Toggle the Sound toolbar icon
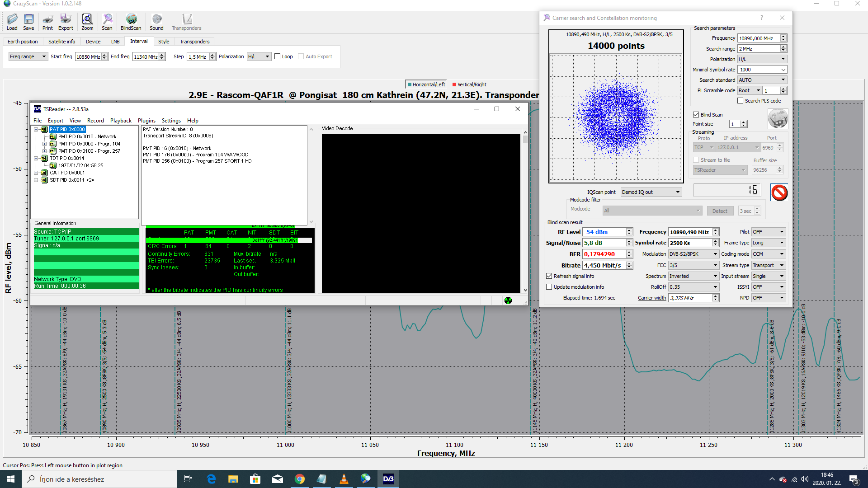 156,22
